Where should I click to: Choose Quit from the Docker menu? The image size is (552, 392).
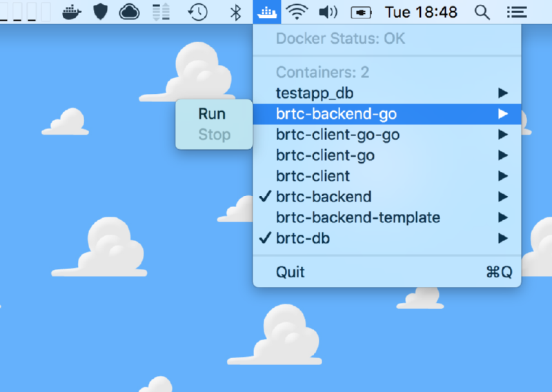click(x=387, y=272)
